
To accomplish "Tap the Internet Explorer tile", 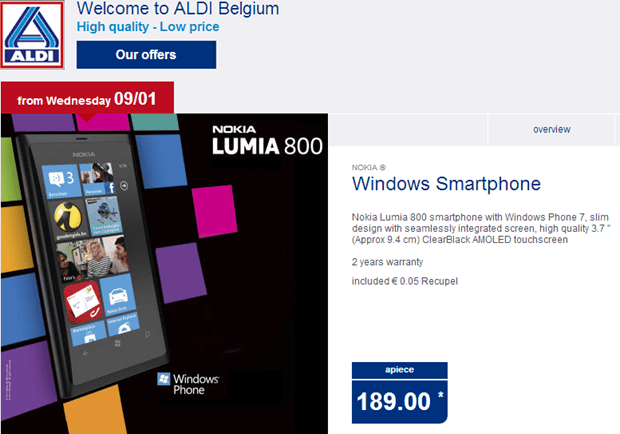I will point(124,324).
